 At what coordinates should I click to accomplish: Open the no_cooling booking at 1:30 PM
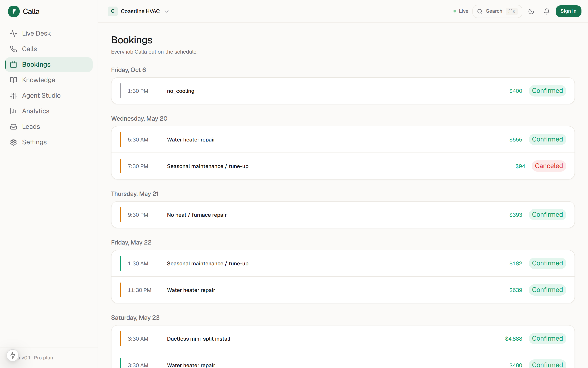tap(343, 91)
